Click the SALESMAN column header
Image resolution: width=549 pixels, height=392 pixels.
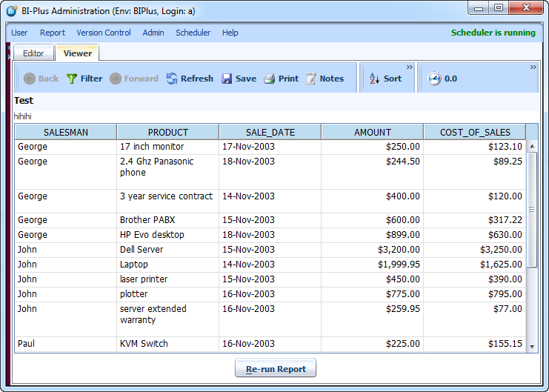tap(65, 133)
